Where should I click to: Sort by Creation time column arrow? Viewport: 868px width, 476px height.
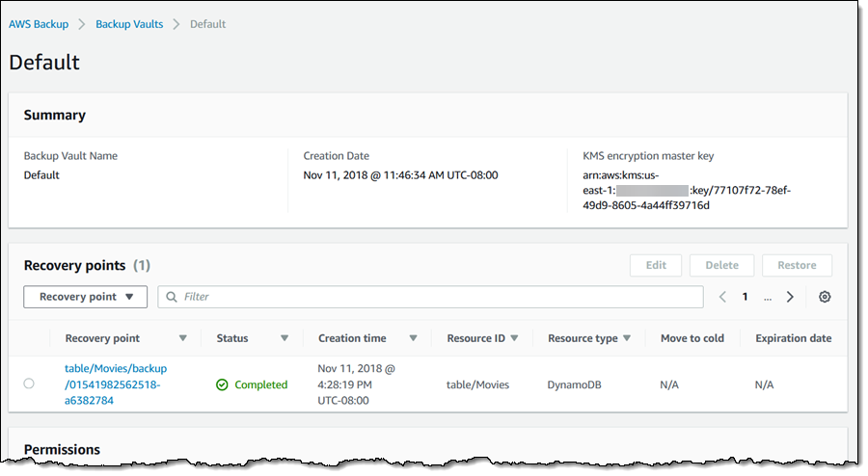click(413, 338)
